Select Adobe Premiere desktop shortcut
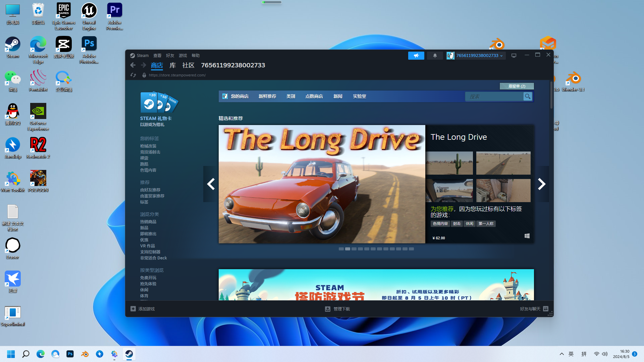The width and height of the screenshot is (644, 362). 115,16
